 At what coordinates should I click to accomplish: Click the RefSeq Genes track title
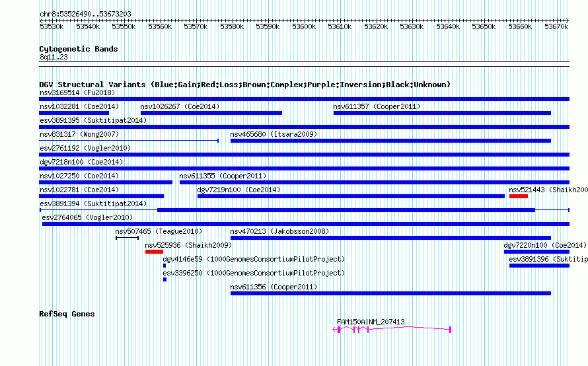click(67, 314)
